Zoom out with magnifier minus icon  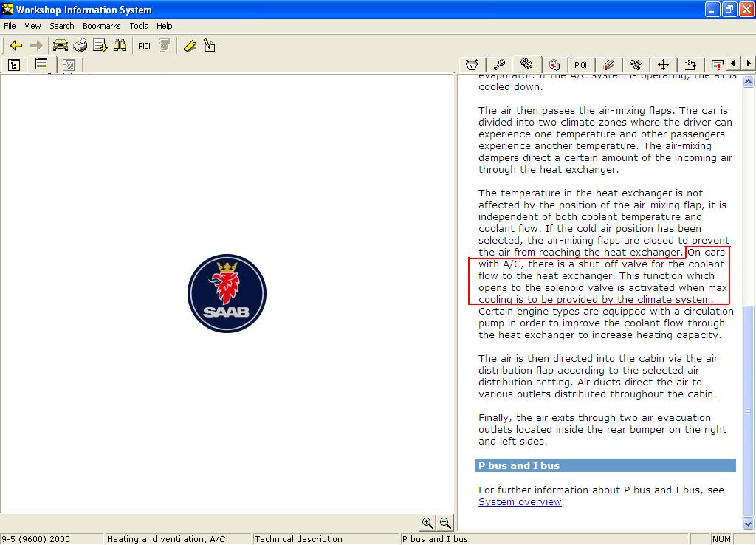(445, 523)
